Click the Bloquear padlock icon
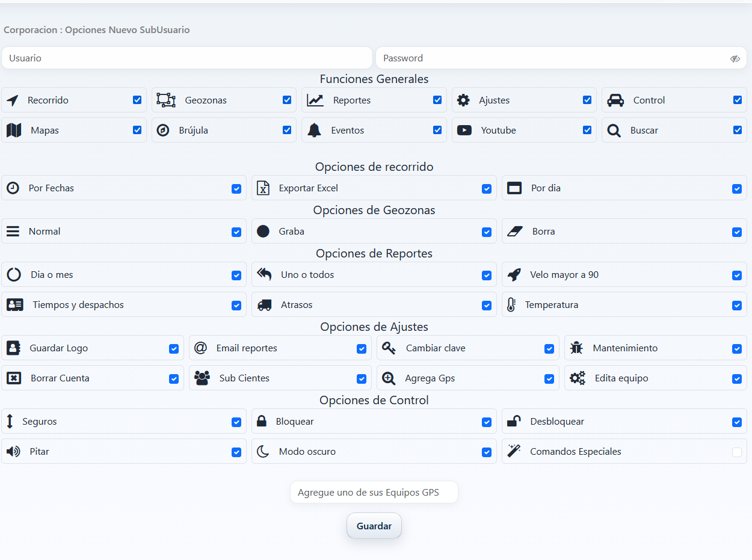 pos(262,421)
